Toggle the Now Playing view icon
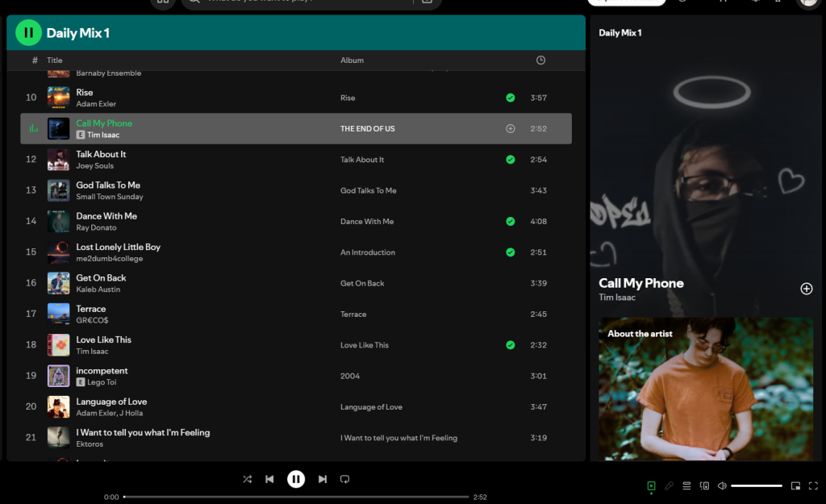 (651, 485)
